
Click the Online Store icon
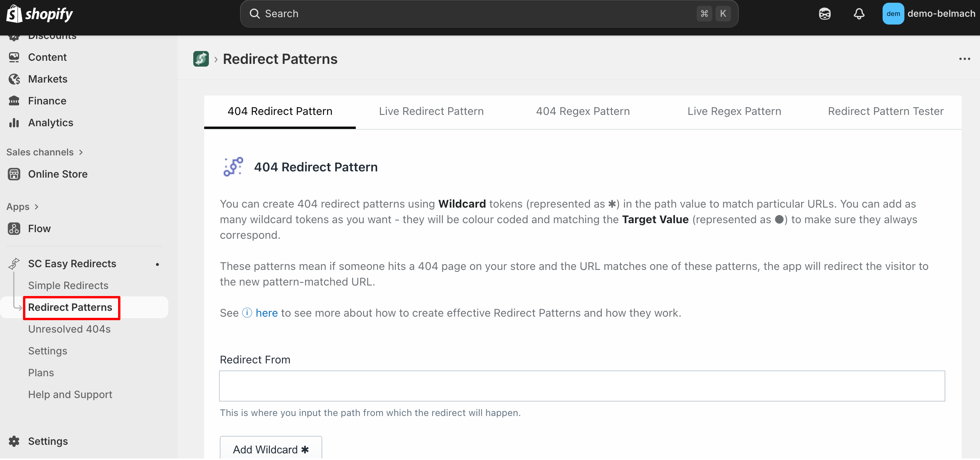pos(14,174)
